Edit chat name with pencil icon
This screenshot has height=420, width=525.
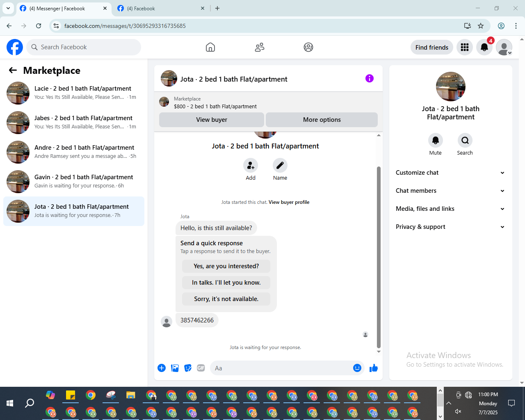[x=280, y=166]
